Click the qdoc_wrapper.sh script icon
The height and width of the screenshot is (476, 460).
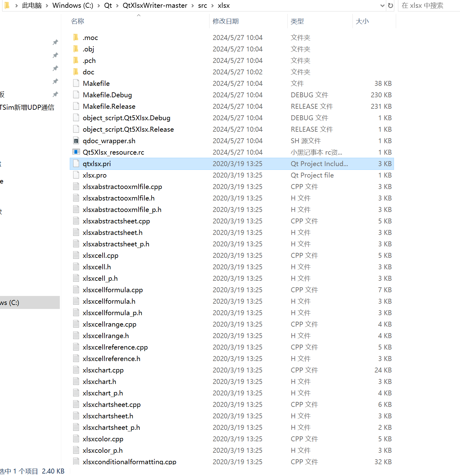click(x=76, y=141)
